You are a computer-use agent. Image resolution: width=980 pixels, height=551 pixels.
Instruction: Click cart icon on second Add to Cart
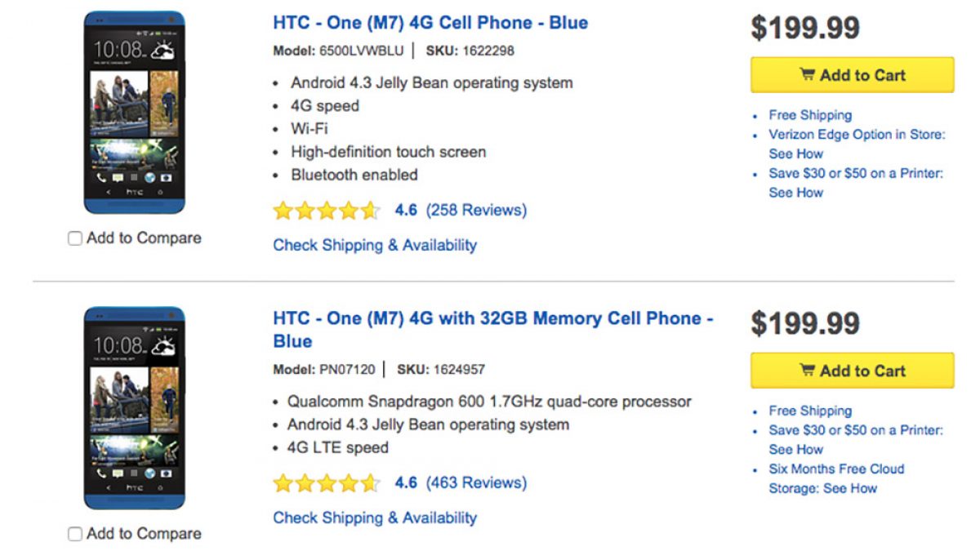click(x=807, y=371)
